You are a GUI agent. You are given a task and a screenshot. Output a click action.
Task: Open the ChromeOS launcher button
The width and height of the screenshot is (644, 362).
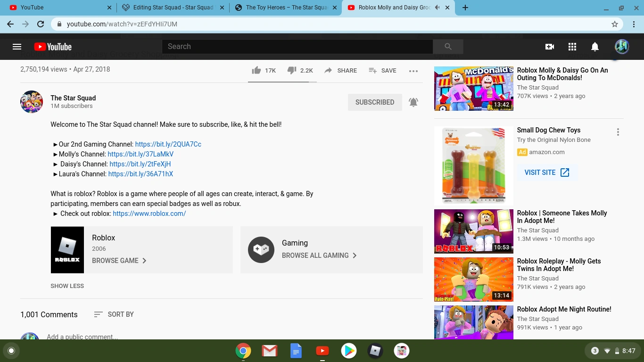11,351
